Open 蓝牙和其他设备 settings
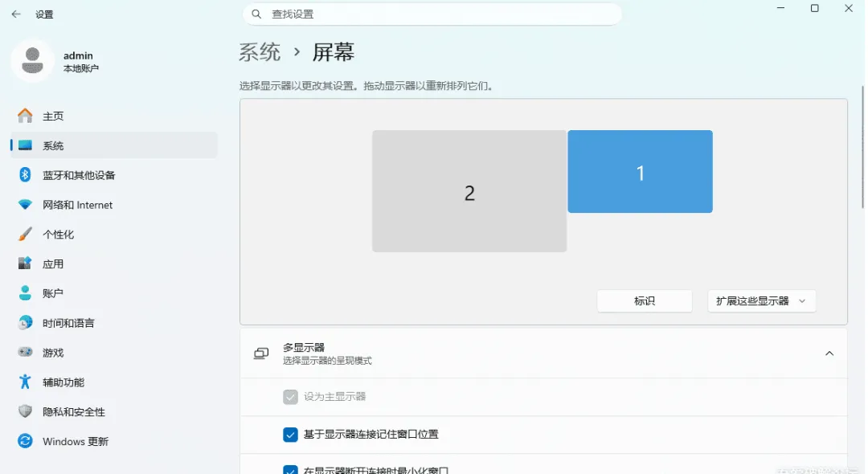The height and width of the screenshot is (474, 868). click(x=114, y=175)
